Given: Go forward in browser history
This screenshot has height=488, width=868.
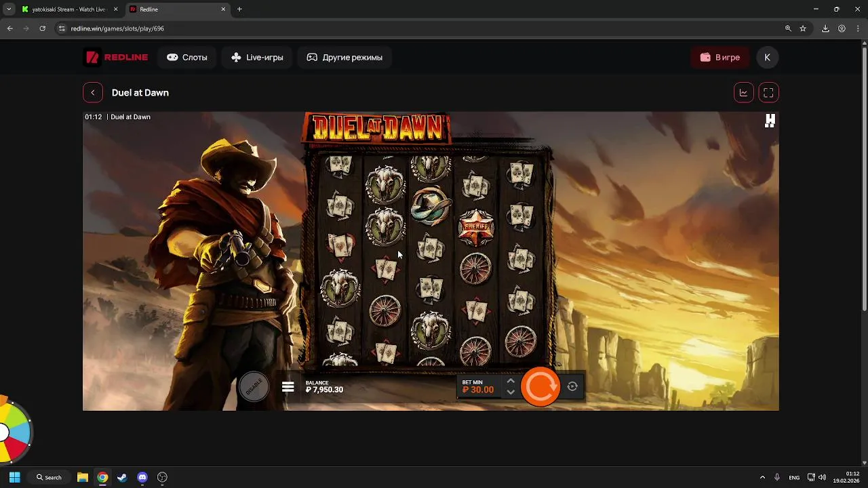Looking at the screenshot, I should point(26,28).
